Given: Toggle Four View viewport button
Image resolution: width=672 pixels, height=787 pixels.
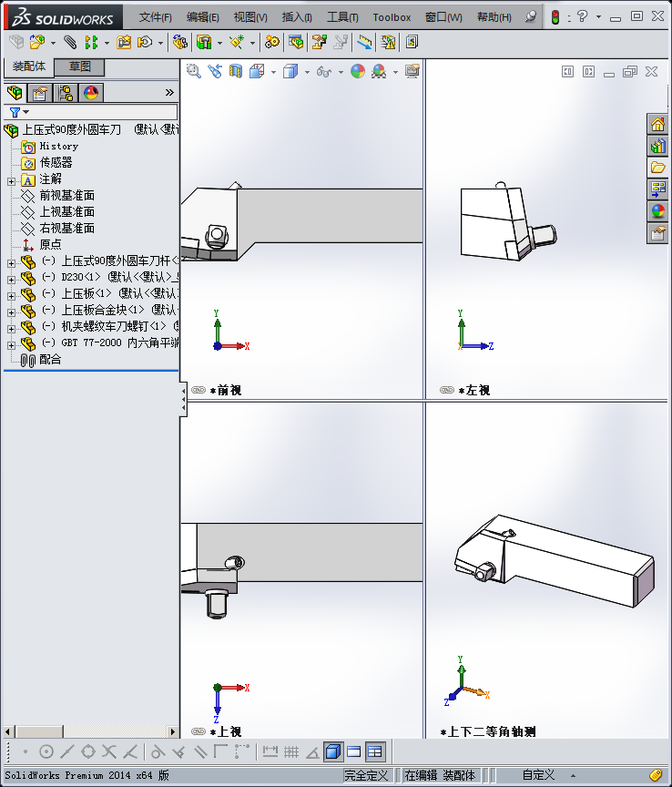Looking at the screenshot, I should click(x=375, y=751).
